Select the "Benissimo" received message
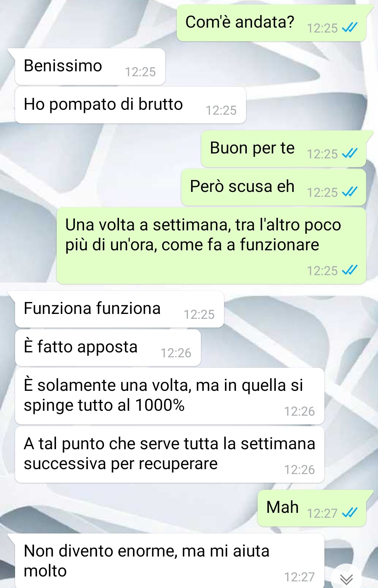Image resolution: width=378 pixels, height=588 pixels. point(90,66)
